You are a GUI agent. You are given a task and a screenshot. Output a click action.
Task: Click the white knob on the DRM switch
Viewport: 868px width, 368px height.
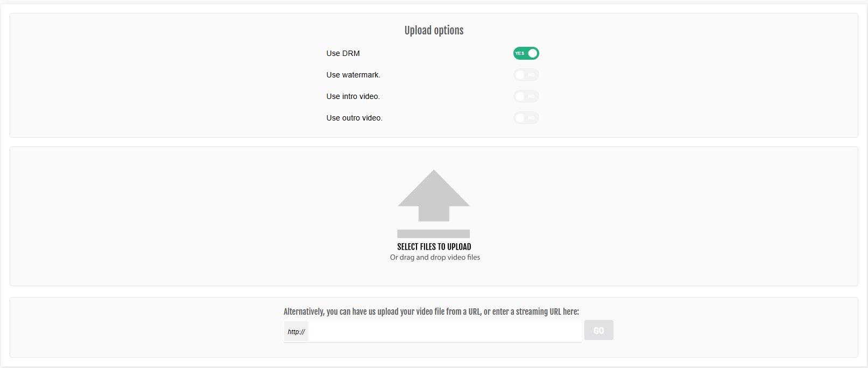pyautogui.click(x=533, y=53)
